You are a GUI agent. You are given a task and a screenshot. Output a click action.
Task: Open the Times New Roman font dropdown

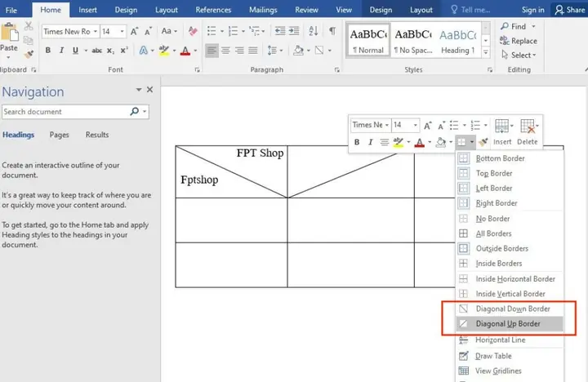[96, 32]
